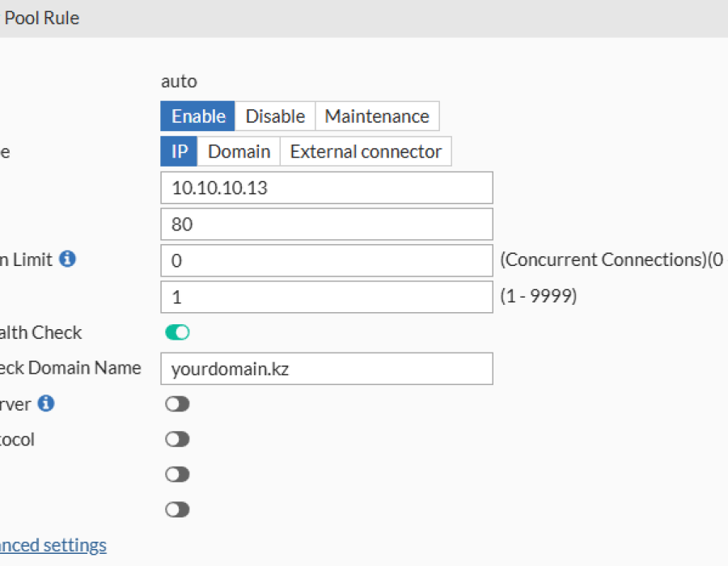This screenshot has height=566, width=728.
Task: Choose External connector server type
Action: tap(366, 151)
